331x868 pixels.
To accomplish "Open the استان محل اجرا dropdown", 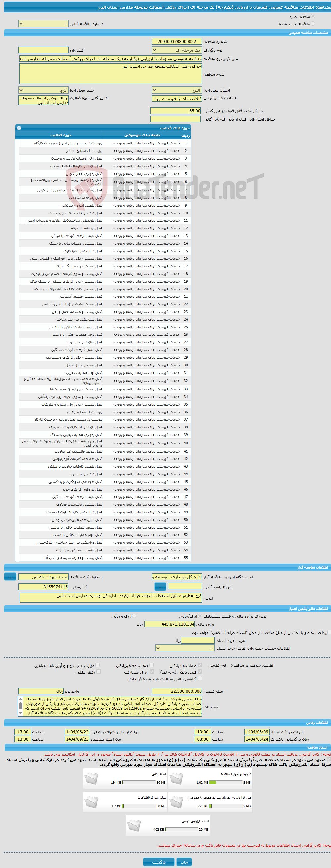I will 176,90.
